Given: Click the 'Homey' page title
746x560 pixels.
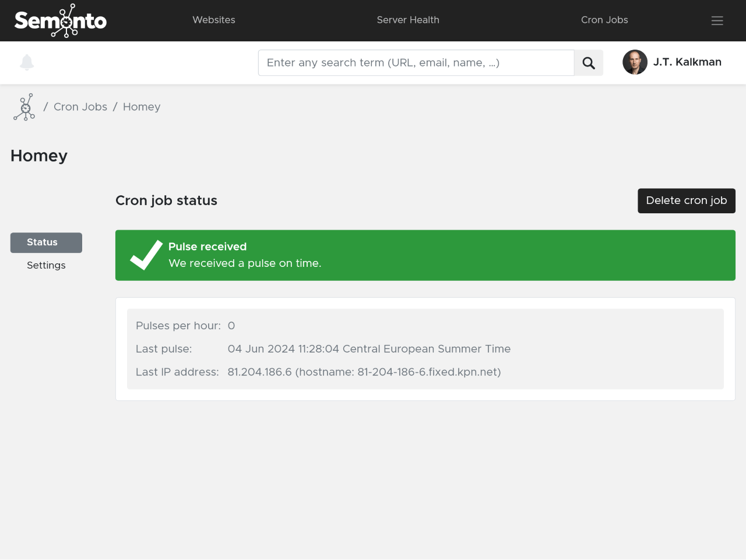Looking at the screenshot, I should [x=39, y=156].
